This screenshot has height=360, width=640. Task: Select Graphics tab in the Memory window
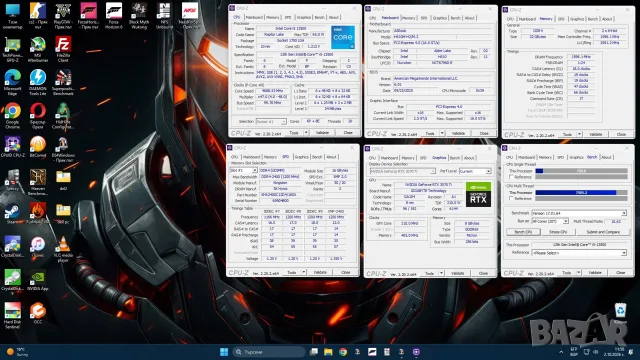point(577,19)
